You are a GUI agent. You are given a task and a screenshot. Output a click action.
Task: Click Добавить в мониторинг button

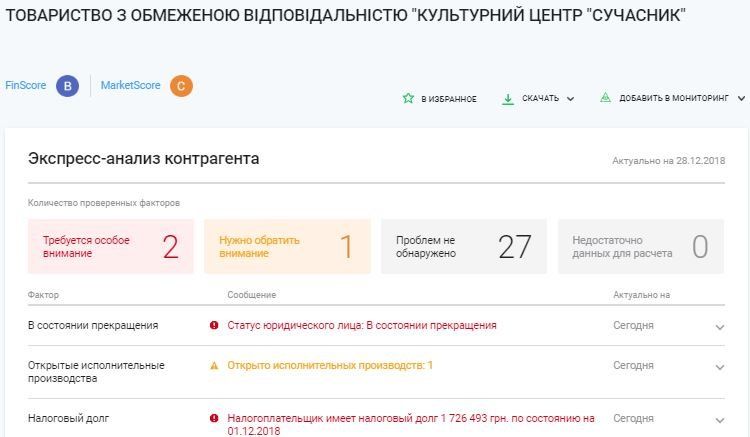pos(672,98)
